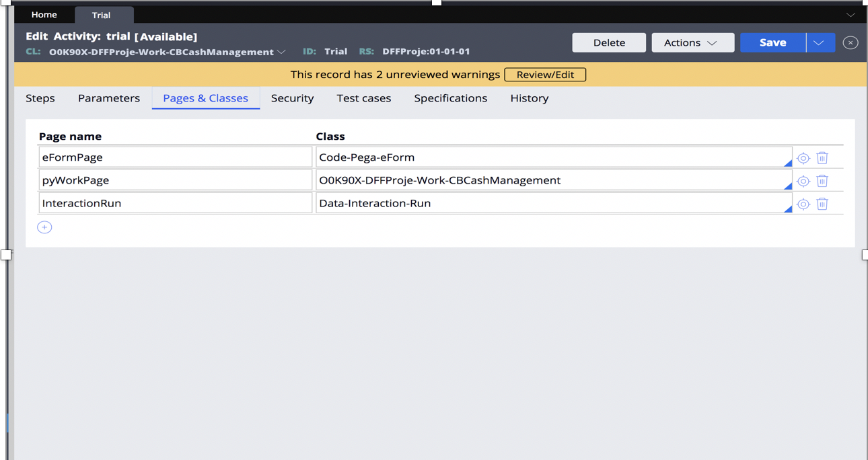
Task: Add a new page row
Action: click(44, 227)
